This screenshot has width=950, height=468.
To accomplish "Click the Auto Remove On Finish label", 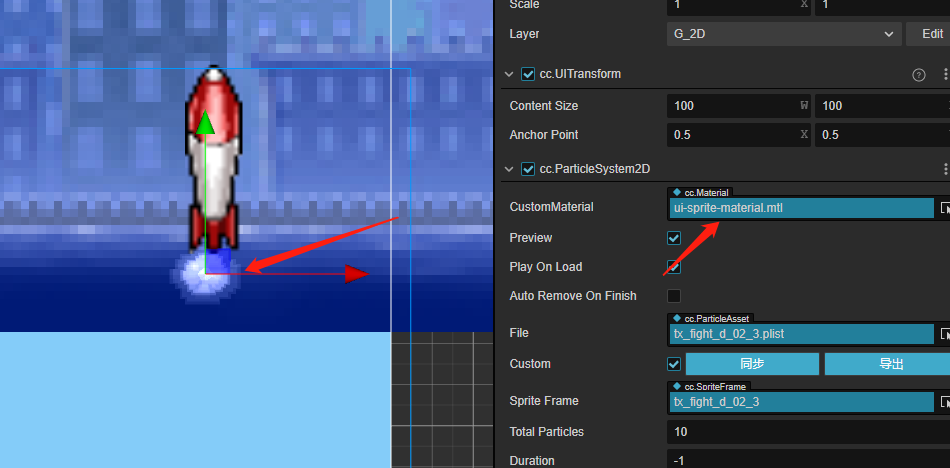I will 573,296.
